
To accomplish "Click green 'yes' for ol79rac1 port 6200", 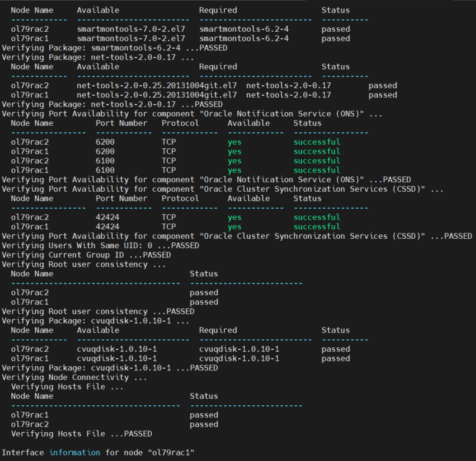I will click(235, 152).
